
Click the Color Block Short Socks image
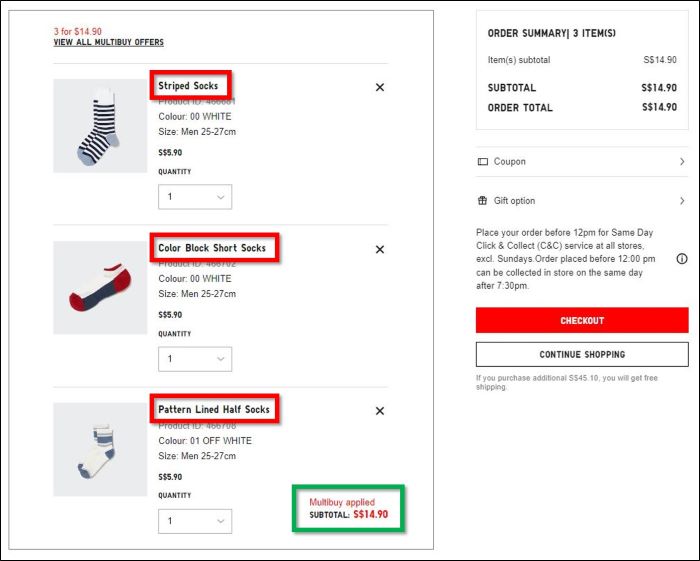click(x=100, y=288)
